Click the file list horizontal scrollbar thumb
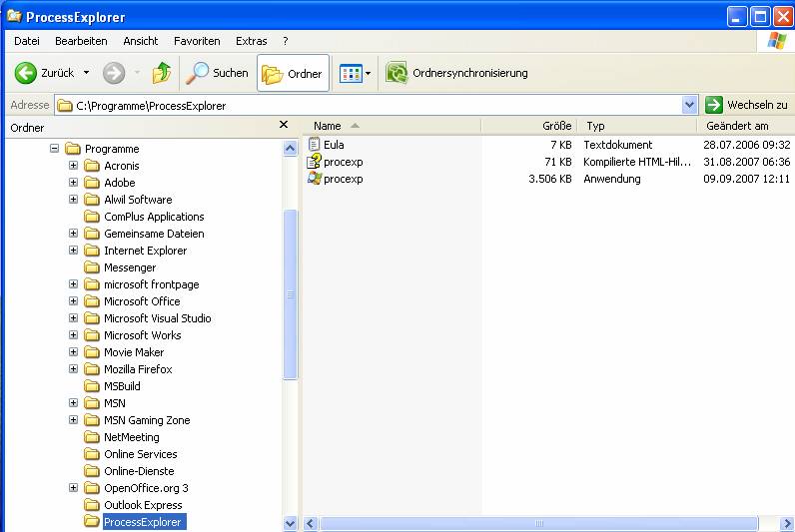The image size is (795, 532). click(x=539, y=523)
